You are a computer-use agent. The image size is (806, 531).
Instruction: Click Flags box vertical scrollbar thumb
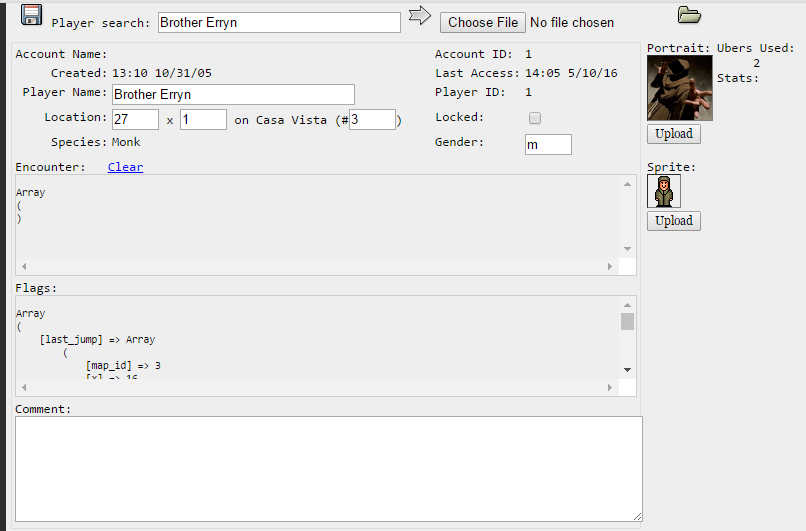(628, 321)
